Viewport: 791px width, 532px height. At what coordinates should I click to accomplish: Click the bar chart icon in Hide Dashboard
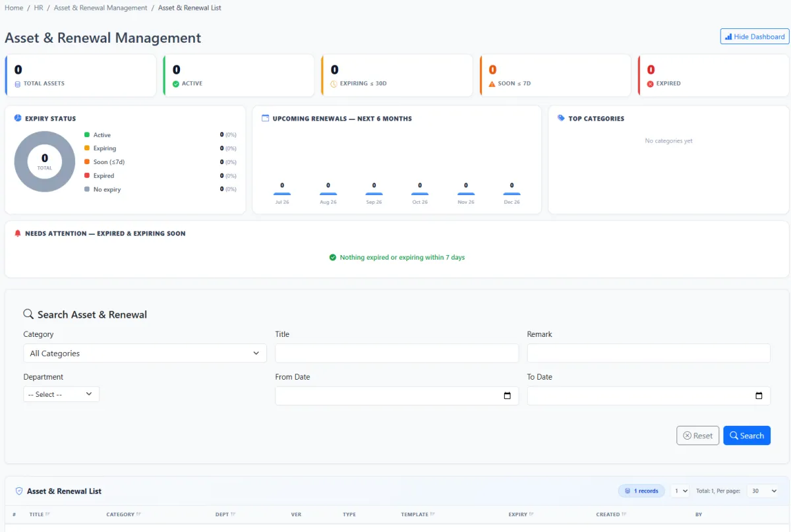[728, 37]
